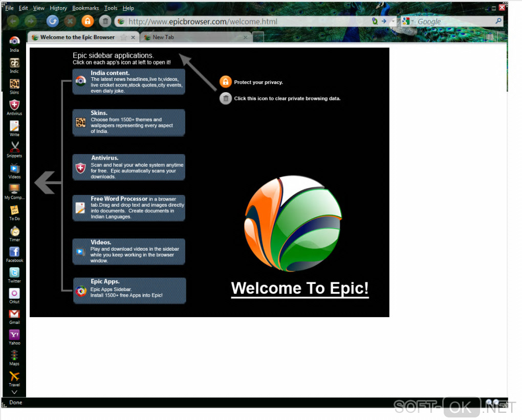Screen dimensions: 522x420
Task: Open the address bar history dropdown arrow
Action: coord(393,21)
